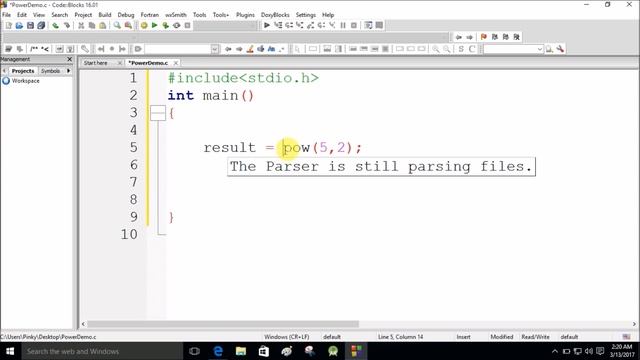
Task: Undo the last edit
Action: point(56,25)
